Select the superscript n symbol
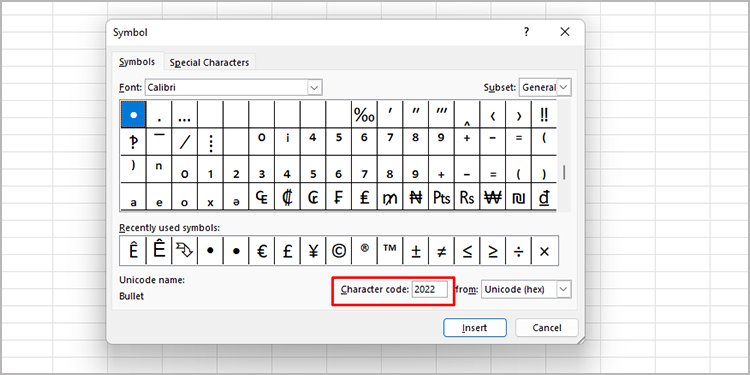Screen dimensions: 750x375 pos(159,169)
